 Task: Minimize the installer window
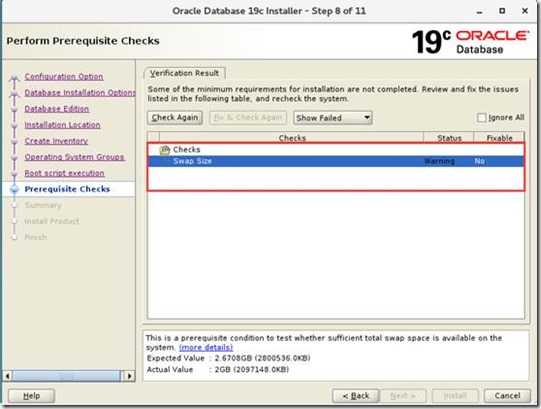click(479, 11)
